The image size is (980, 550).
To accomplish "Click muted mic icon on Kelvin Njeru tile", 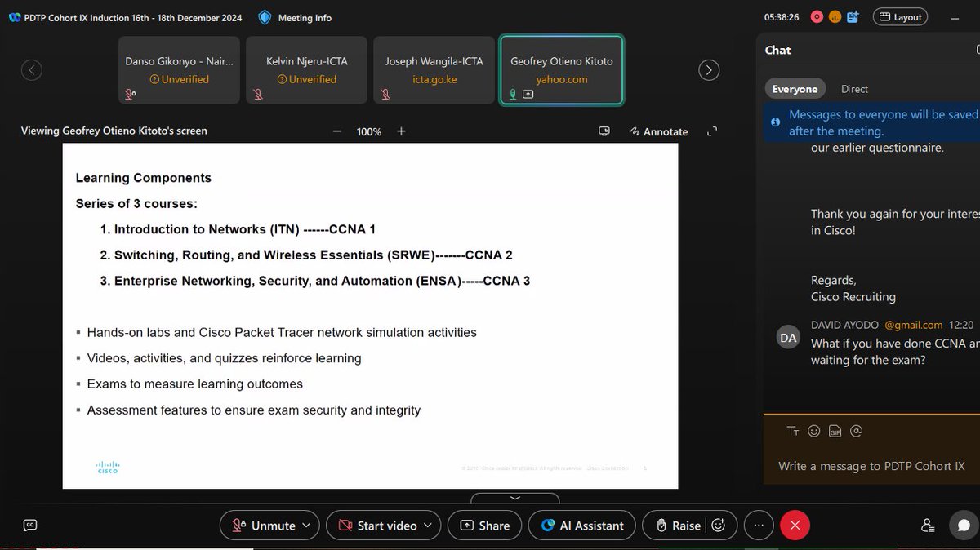I will point(258,95).
